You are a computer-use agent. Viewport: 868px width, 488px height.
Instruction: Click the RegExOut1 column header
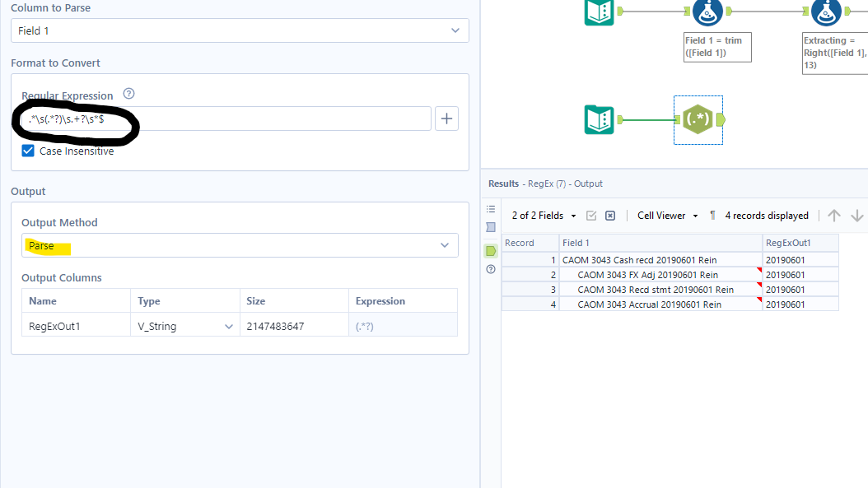click(800, 243)
